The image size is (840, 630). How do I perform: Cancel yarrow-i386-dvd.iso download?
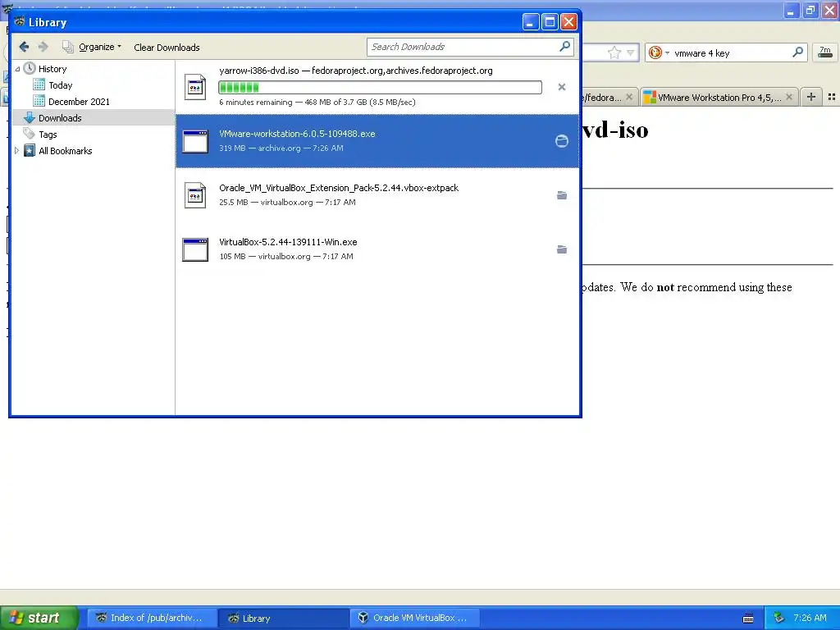(561, 87)
